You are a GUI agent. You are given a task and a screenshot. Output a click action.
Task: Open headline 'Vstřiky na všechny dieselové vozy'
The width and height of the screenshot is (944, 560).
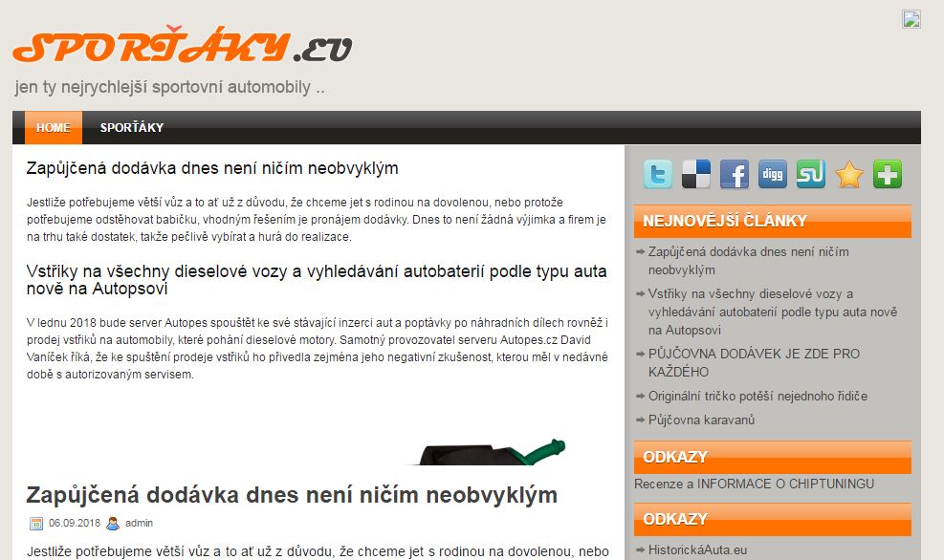pyautogui.click(x=316, y=280)
